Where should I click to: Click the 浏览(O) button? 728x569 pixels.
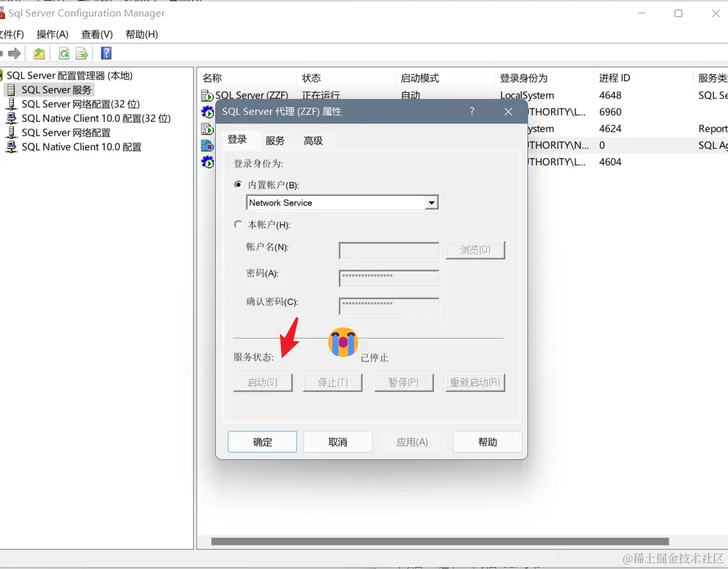pos(475,250)
